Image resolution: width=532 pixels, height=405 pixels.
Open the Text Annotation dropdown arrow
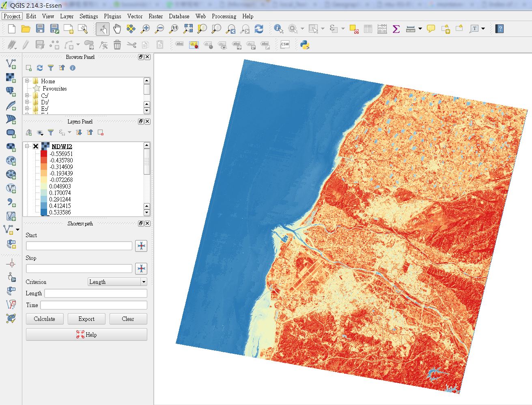click(483, 29)
